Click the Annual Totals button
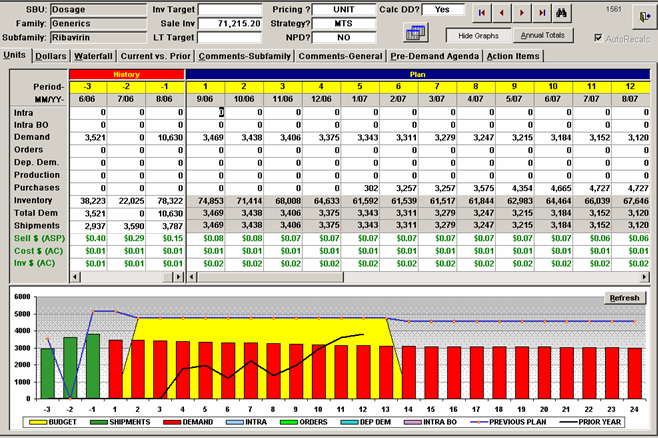 pyautogui.click(x=543, y=36)
